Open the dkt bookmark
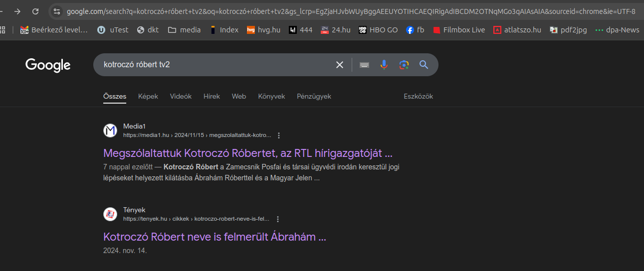This screenshot has width=644, height=271. coord(148,30)
